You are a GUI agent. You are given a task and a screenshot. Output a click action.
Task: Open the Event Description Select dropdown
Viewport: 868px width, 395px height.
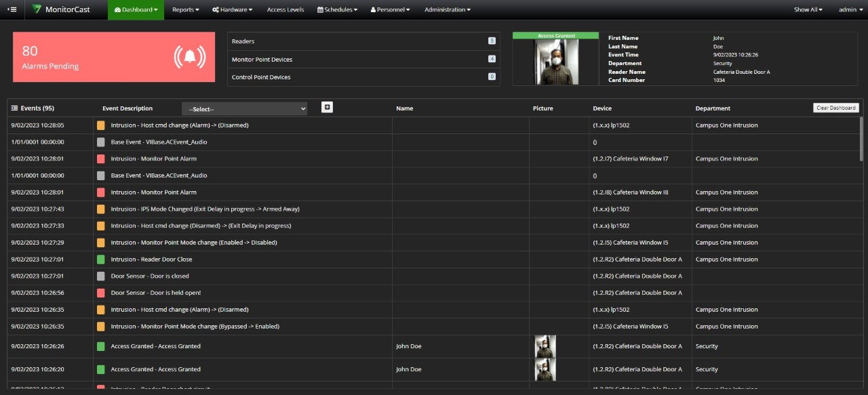click(x=244, y=108)
